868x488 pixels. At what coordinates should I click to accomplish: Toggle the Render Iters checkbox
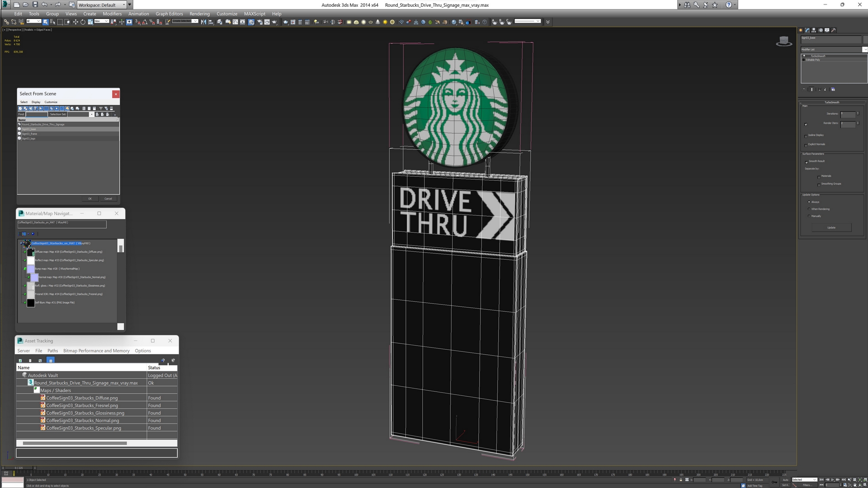[x=806, y=124]
